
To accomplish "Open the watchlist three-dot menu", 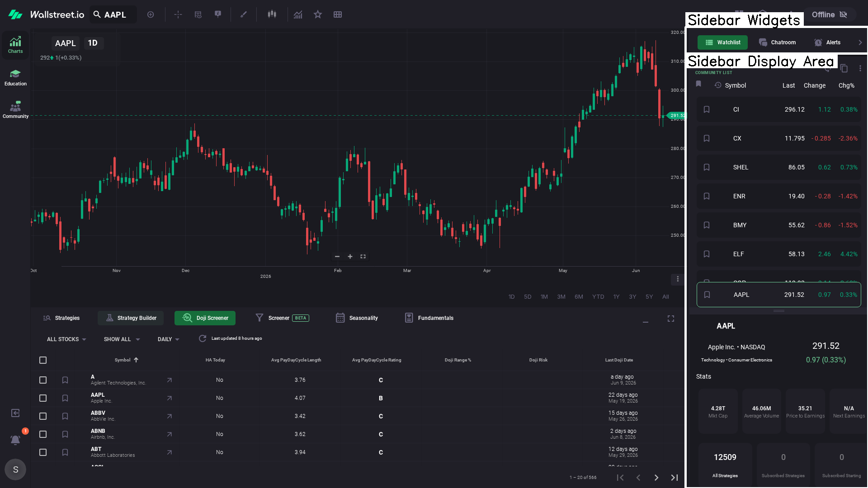I will tap(860, 68).
